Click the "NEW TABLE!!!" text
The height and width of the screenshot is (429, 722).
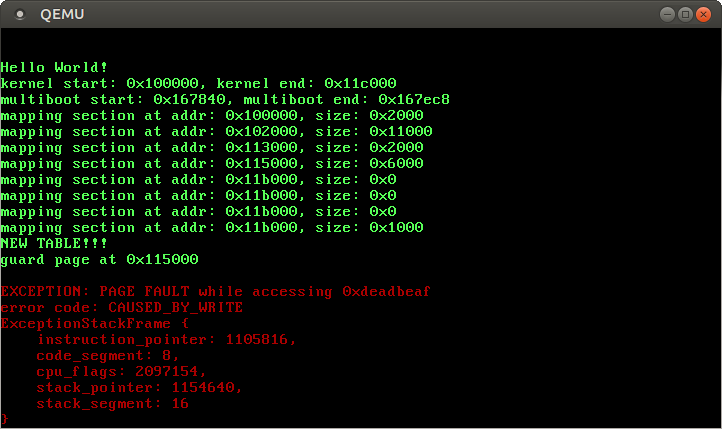55,243
